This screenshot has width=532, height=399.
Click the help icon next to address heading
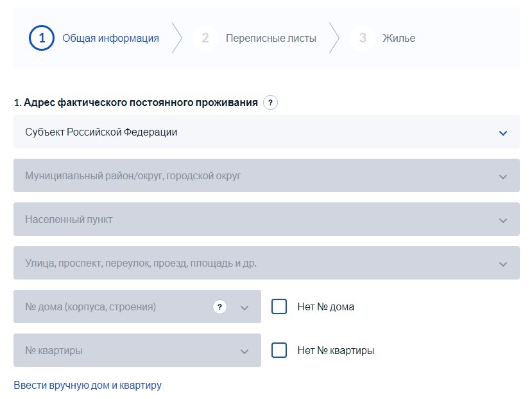pyautogui.click(x=271, y=102)
